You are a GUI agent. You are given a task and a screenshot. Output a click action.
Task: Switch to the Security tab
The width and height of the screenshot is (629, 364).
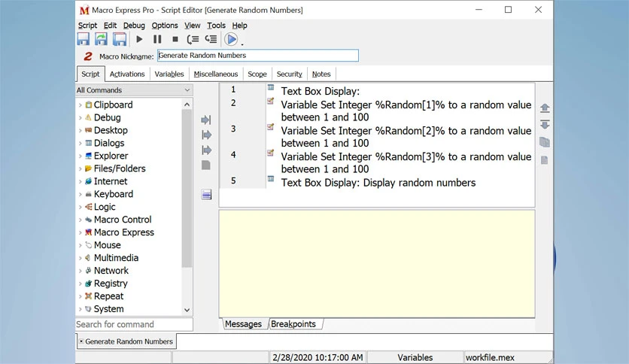coord(289,74)
